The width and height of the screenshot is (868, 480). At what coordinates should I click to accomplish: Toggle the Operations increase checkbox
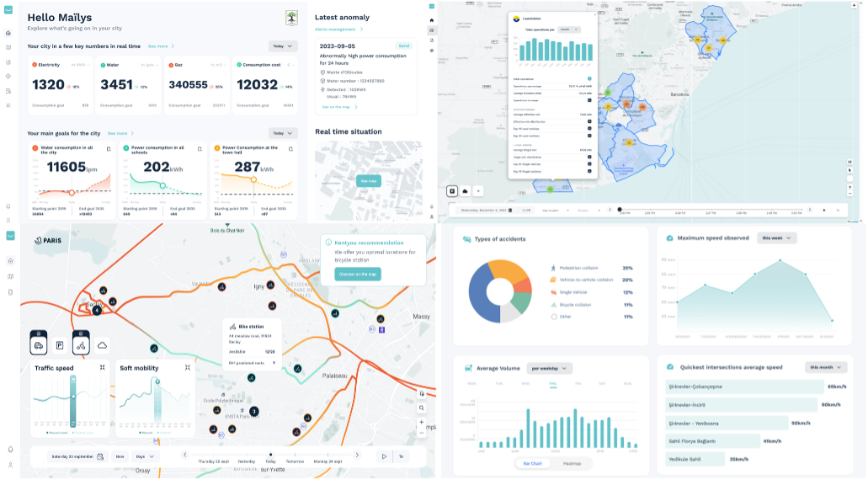click(589, 99)
